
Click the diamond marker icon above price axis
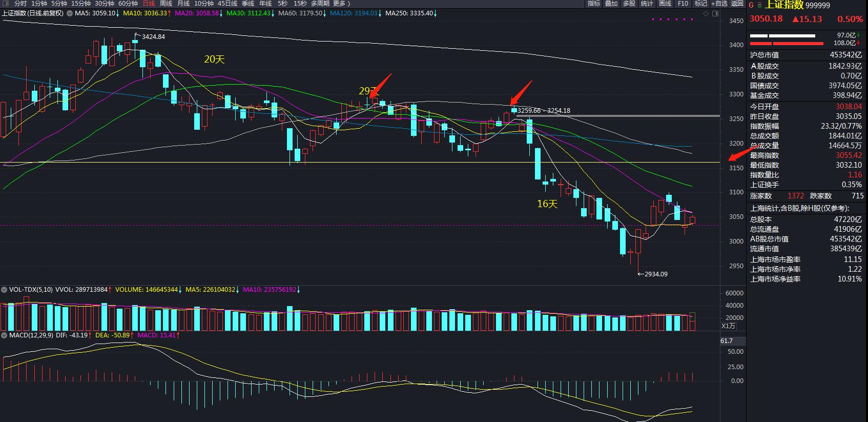click(706, 14)
